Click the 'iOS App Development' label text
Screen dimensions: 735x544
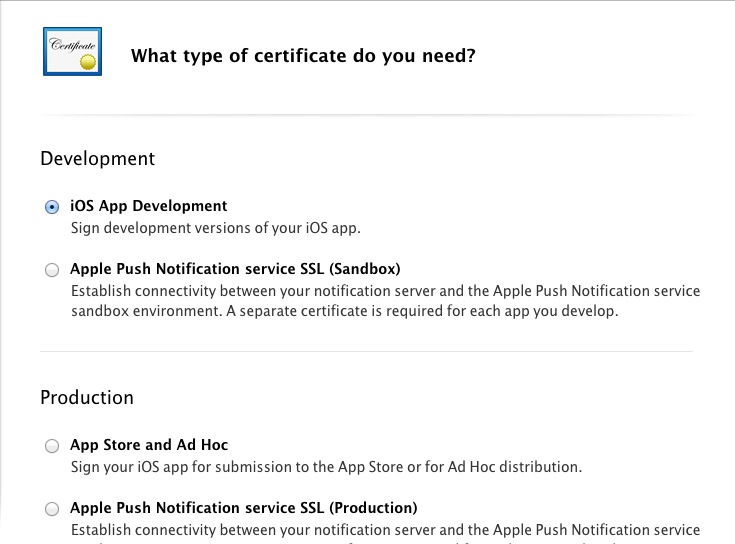click(149, 206)
